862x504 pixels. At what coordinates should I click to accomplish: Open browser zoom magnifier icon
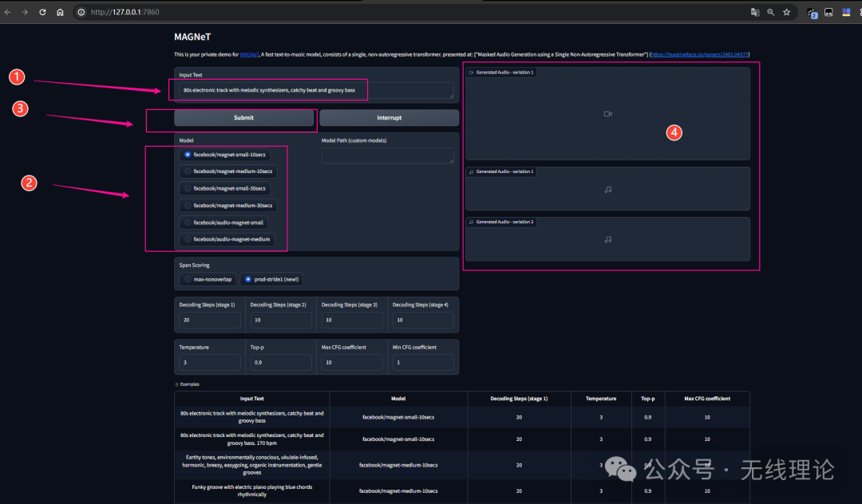pyautogui.click(x=771, y=12)
